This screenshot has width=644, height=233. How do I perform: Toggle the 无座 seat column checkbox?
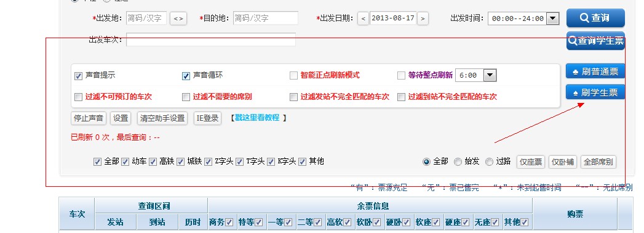coord(495,223)
